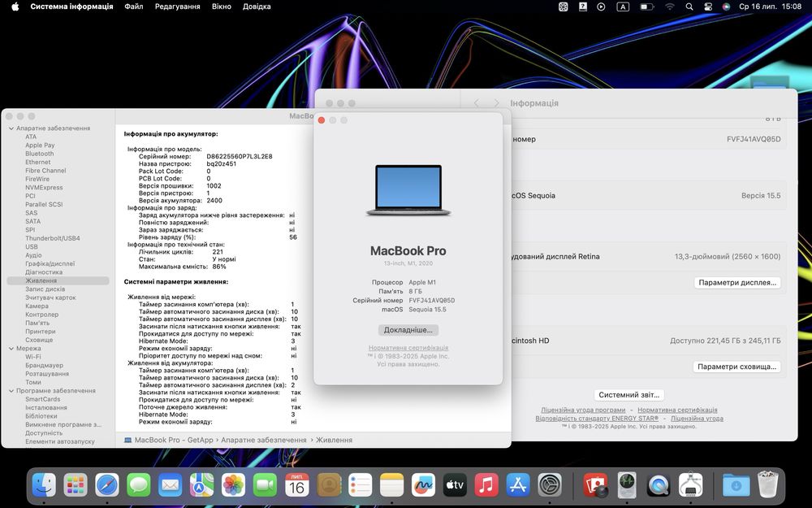
Task: Select Інсталювання in the sidebar
Action: coord(46,408)
